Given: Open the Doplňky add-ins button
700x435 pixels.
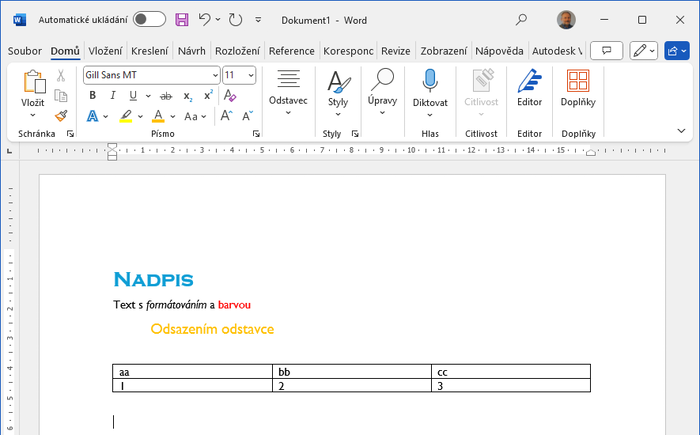Looking at the screenshot, I should pos(577,90).
